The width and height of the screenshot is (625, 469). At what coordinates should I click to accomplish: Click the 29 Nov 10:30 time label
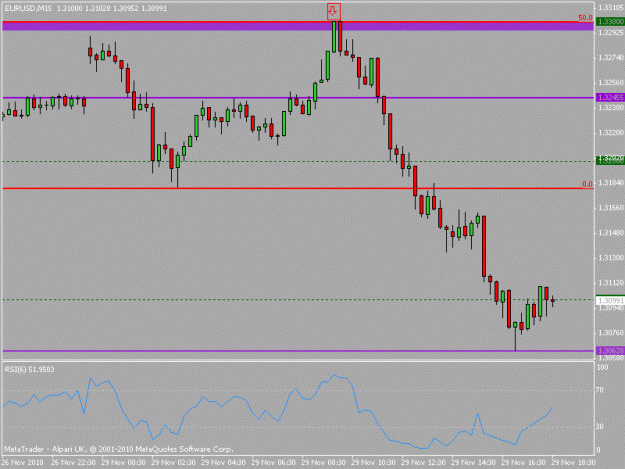(374, 463)
